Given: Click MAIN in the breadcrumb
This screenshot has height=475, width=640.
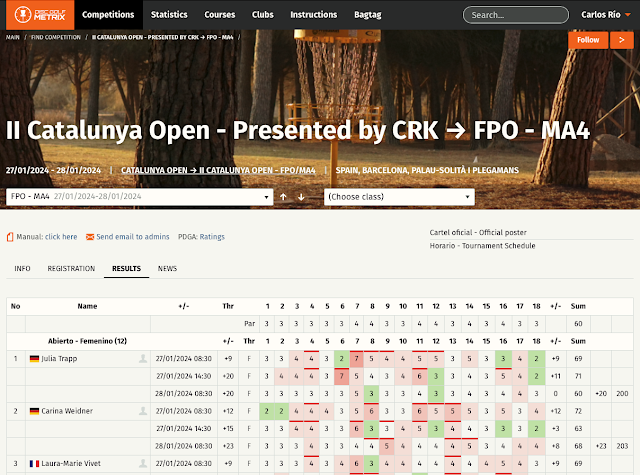Looking at the screenshot, I should [13, 37].
